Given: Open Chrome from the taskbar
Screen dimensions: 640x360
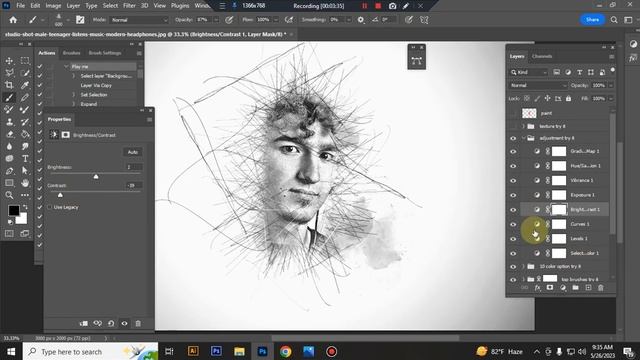Looking at the screenshot, I should pos(285,351).
